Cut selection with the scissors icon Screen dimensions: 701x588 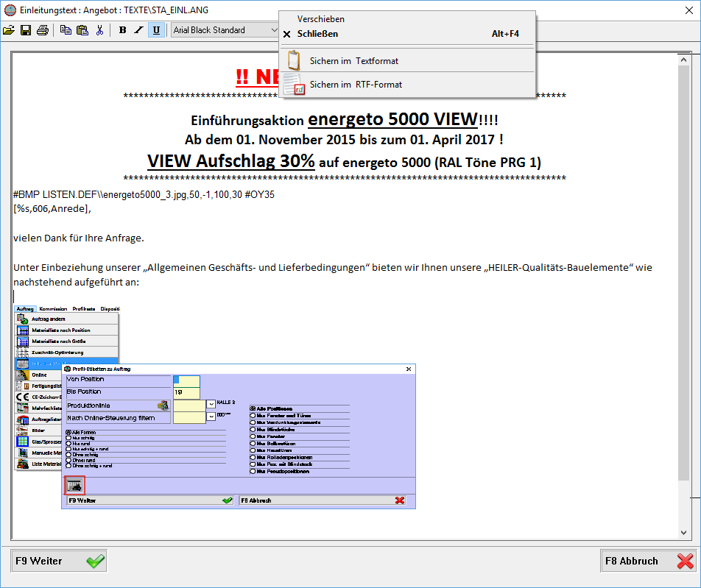click(x=99, y=30)
